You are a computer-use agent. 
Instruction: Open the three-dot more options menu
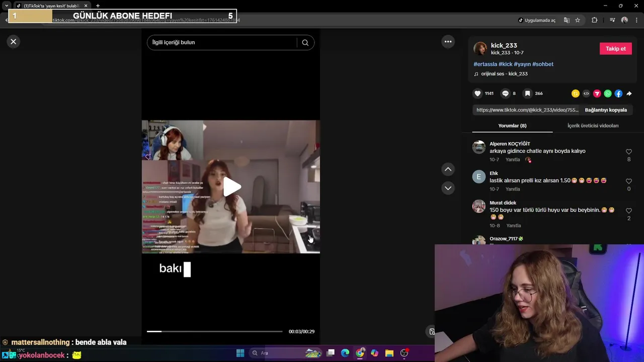tap(448, 42)
